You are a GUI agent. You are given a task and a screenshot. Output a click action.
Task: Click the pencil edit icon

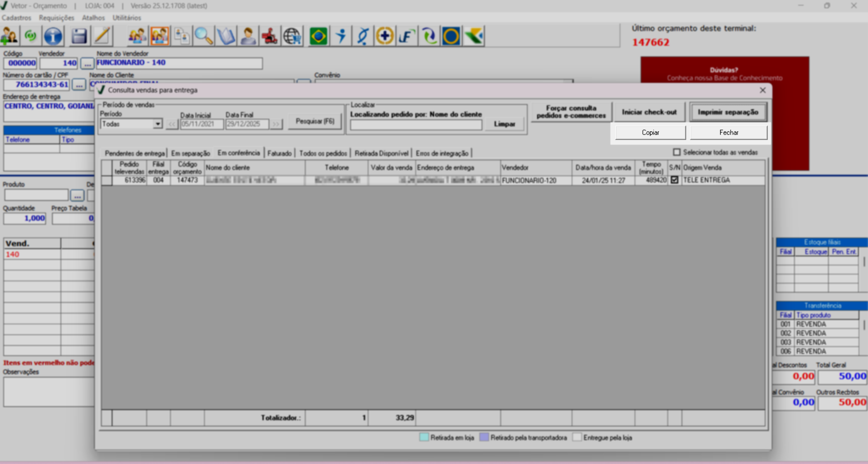pos(102,36)
